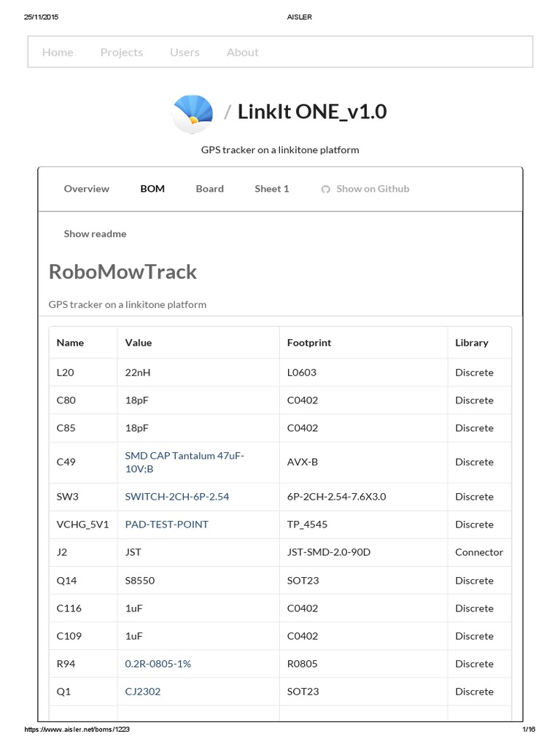Viewport: 560px width, 747px height.
Task: Select the AVX-B footprint cell
Action: pos(364,462)
